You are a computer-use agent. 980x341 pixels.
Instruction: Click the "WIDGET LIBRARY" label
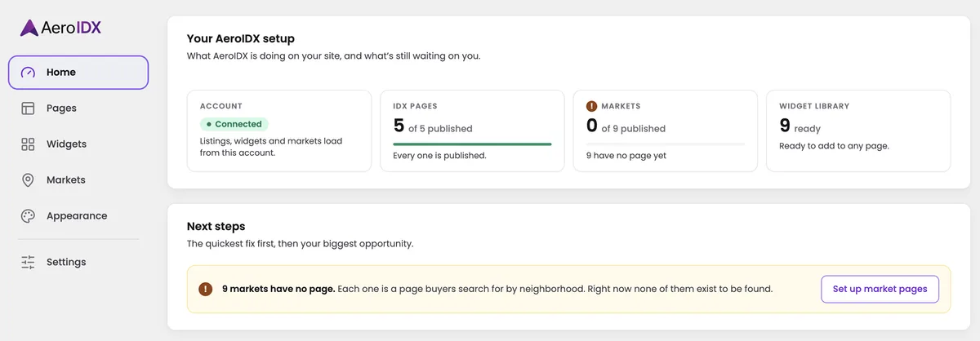(814, 106)
